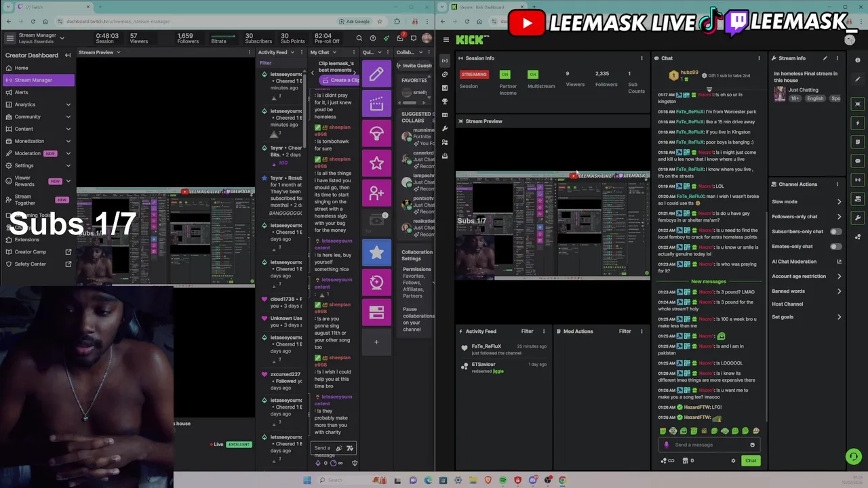
Task: Open the Twitch search icon
Action: coord(359,39)
